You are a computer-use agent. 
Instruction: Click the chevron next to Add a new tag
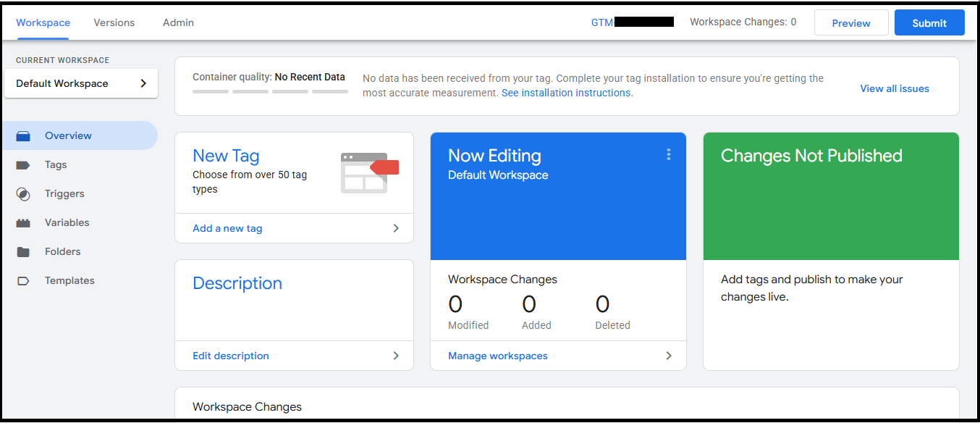coord(396,228)
